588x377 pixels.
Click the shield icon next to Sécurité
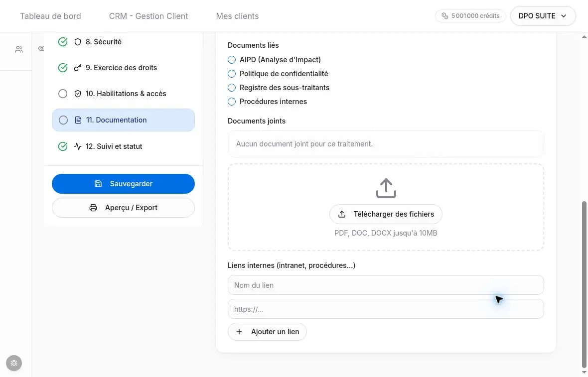(x=78, y=42)
